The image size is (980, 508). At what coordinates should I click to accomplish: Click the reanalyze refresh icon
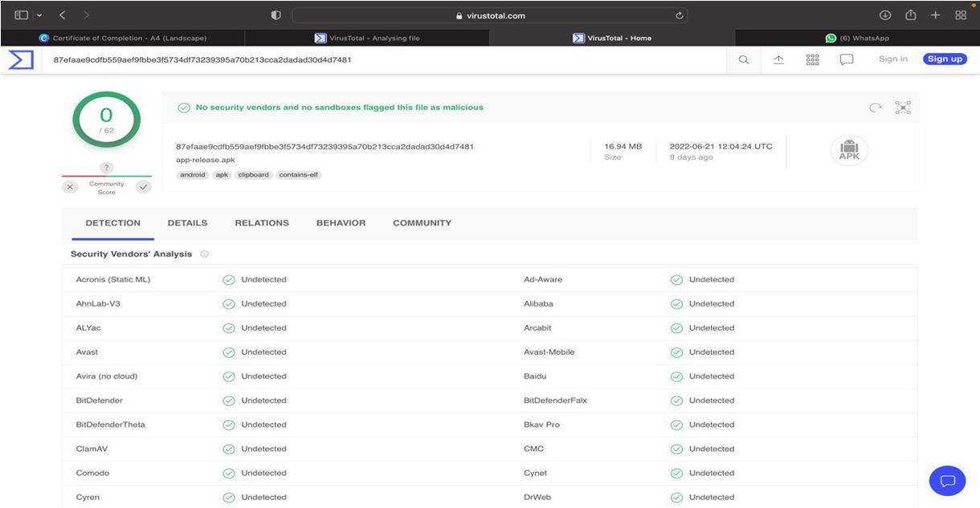pos(876,108)
